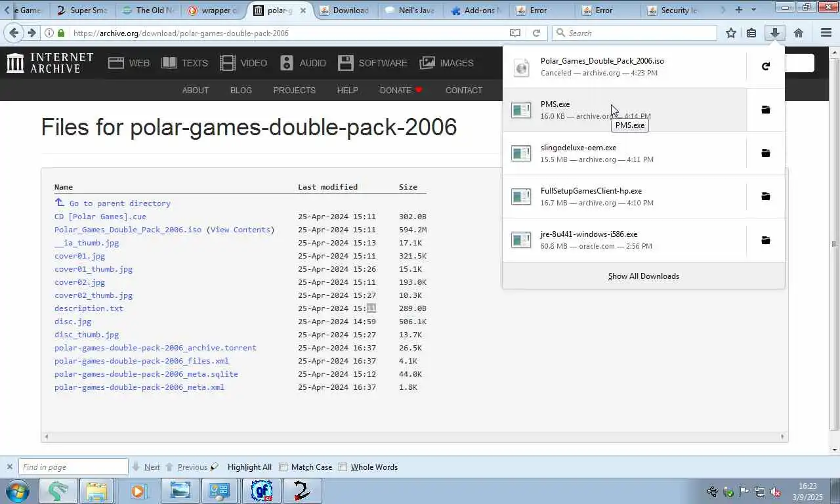
Task: Close the downloads panel via toolbar arrow
Action: point(775,33)
